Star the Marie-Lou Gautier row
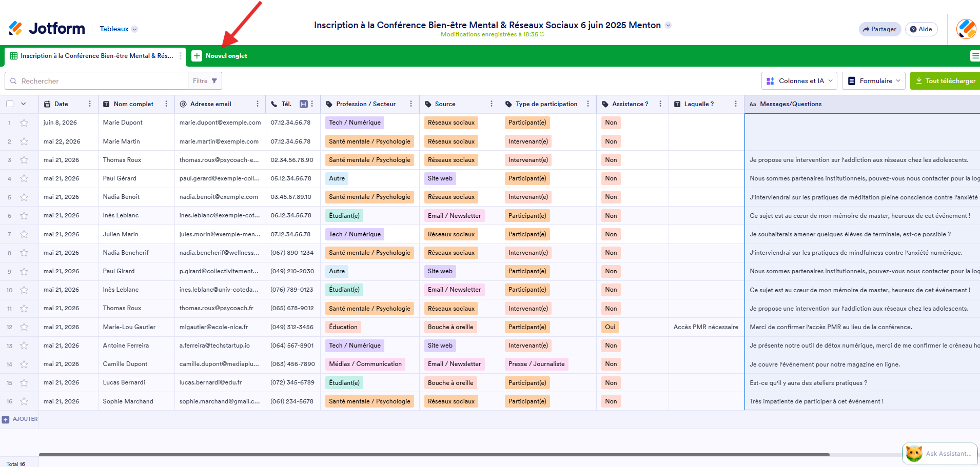980x467 pixels. 24,327
